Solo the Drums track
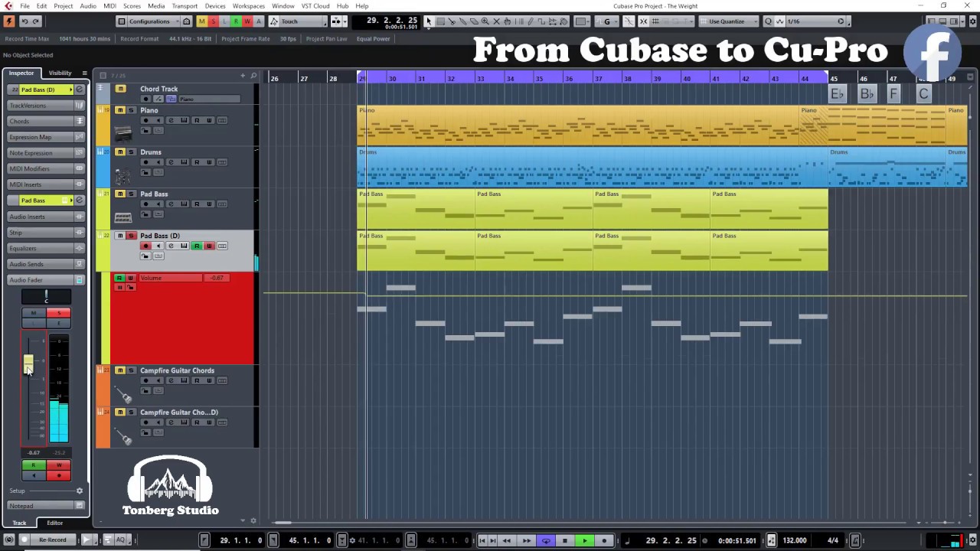Viewport: 980px width, 551px height. pyautogui.click(x=131, y=152)
